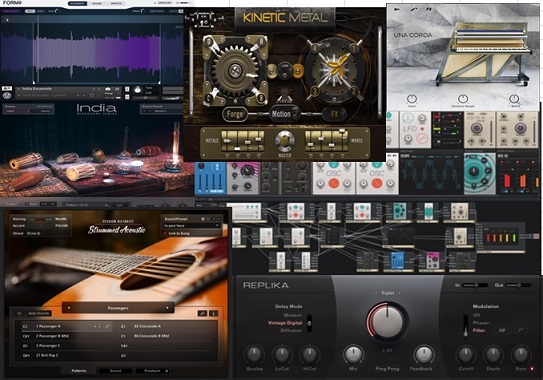The height and width of the screenshot is (380, 543).
Task: Select Diffusion delay mode in Replika
Action: tap(291, 330)
